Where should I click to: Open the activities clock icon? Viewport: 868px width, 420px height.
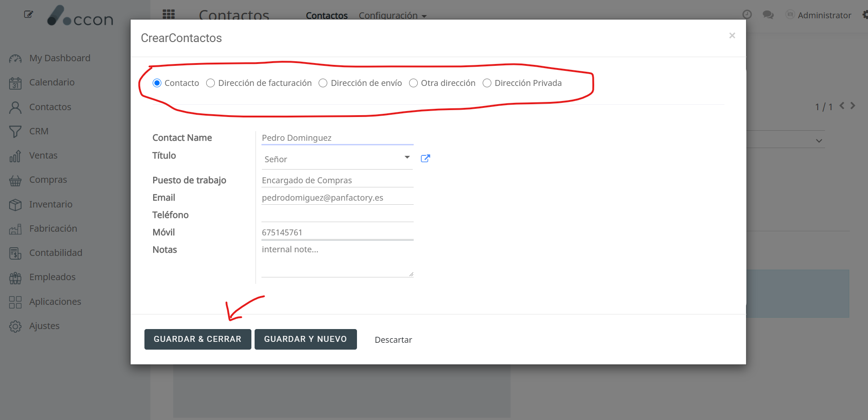coord(747,15)
